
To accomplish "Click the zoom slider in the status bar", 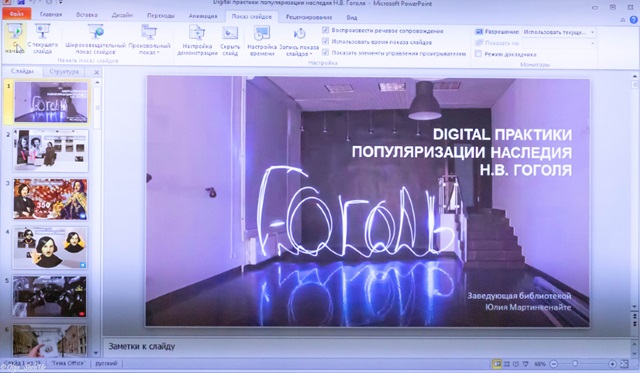I will (583, 364).
